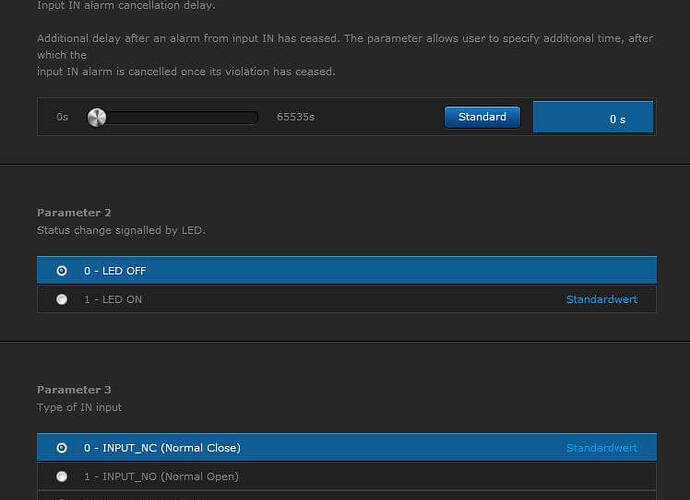The width and height of the screenshot is (690, 500).
Task: Click the 'Type of IN input' text
Action: pos(79,407)
